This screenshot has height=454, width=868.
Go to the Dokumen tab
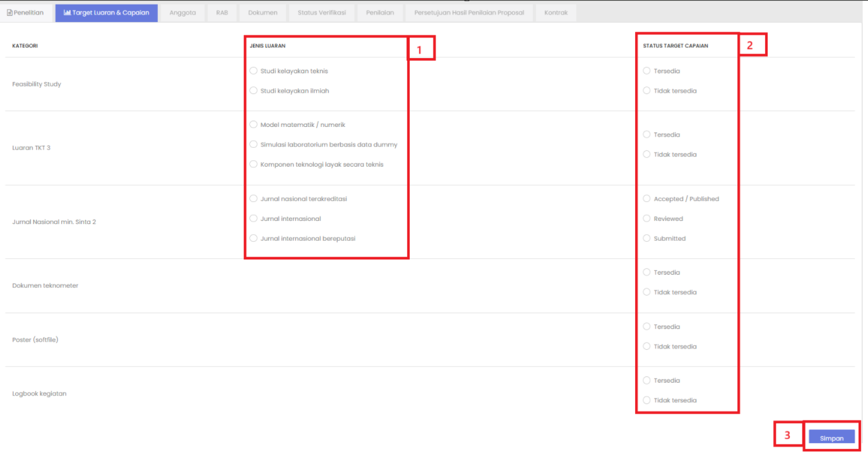(x=263, y=13)
